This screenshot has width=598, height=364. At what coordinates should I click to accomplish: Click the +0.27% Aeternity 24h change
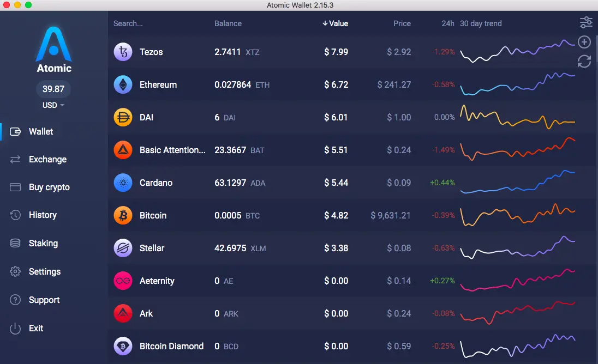coord(442,281)
